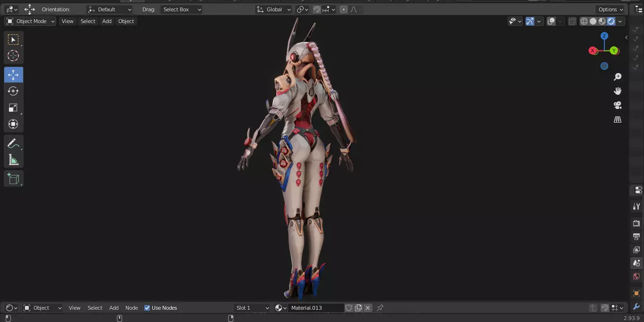This screenshot has width=644, height=322.
Task: Click the zoom in/out viewport icon
Action: (x=618, y=77)
